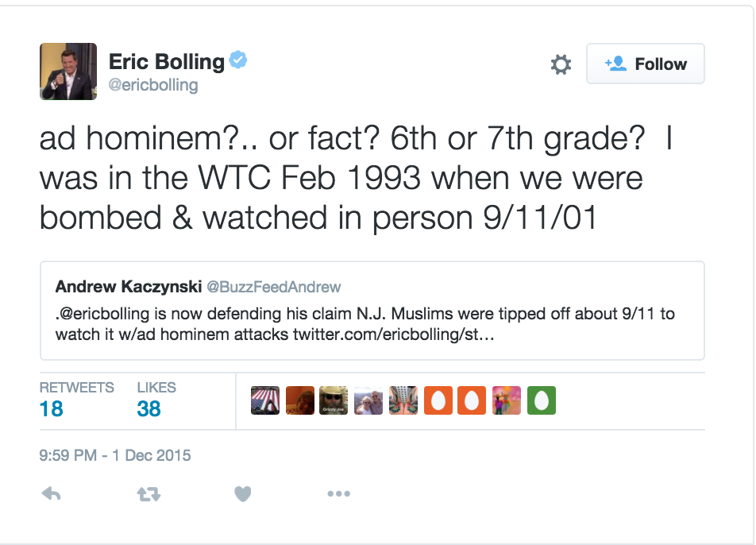Open the 9:59 PM - 1 Dec 2015 timestamp
This screenshot has width=756, height=545.
[114, 455]
